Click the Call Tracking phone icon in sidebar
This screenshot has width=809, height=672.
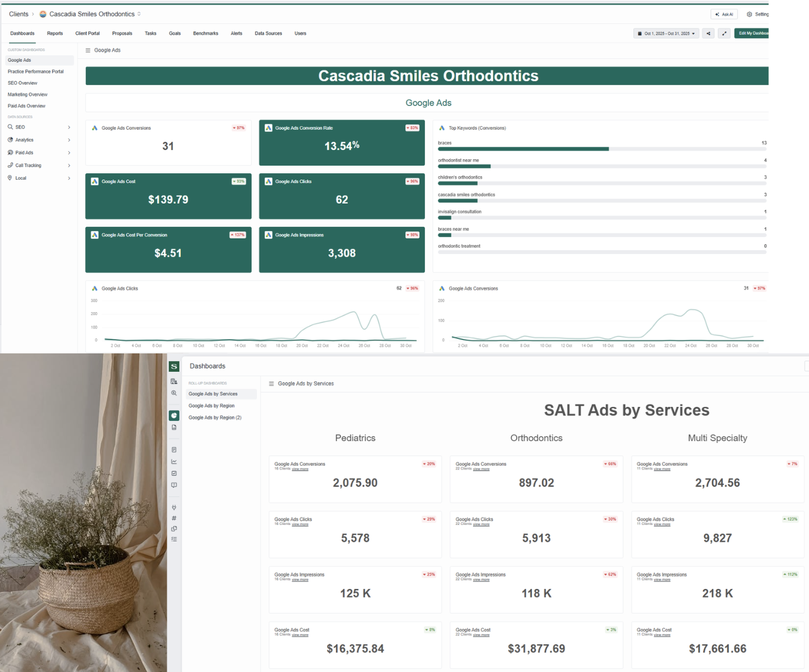[x=10, y=165]
